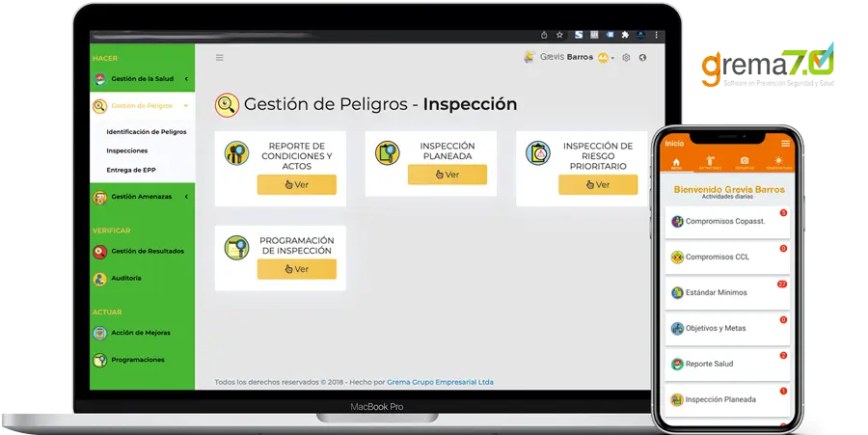Click the browser share icon
This screenshot has height=435, width=868.
point(544,35)
